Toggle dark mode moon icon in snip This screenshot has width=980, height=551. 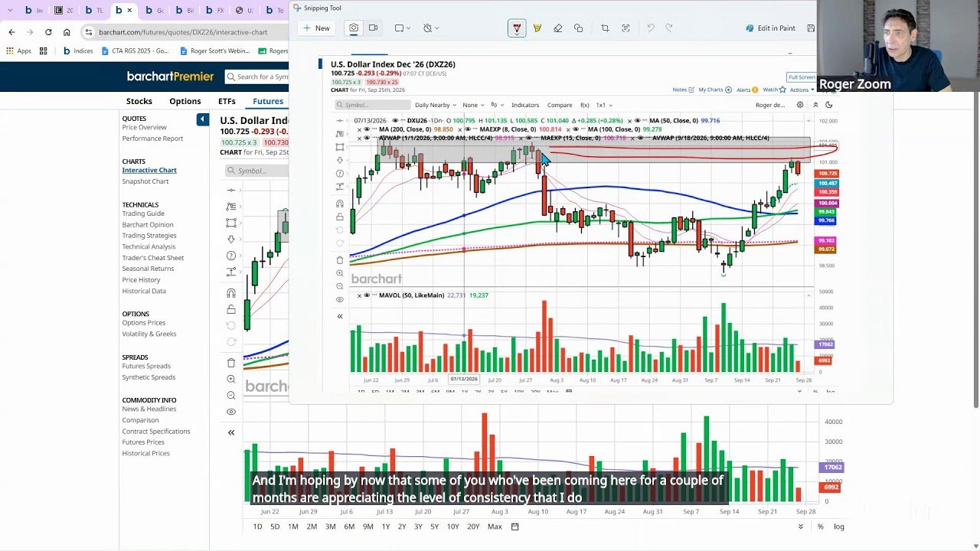829,105
